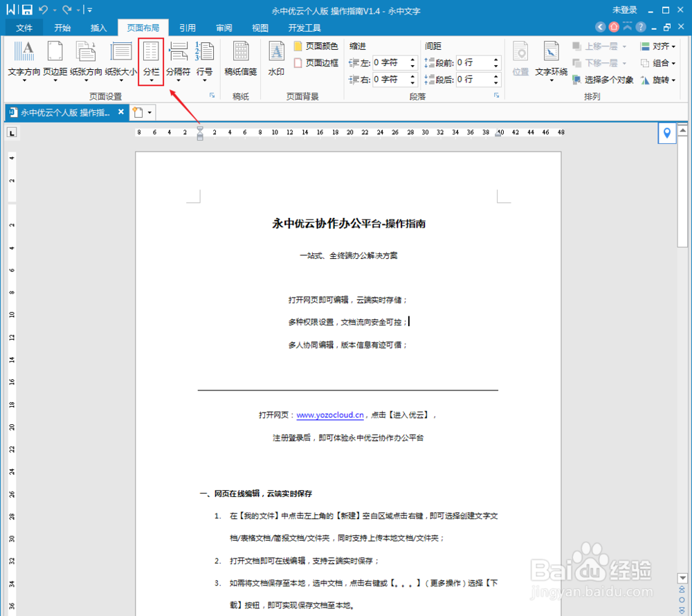This screenshot has width=692, height=616.
Task: Click the document title 永中优云协作办公平台-操作指南
Action: click(x=349, y=224)
